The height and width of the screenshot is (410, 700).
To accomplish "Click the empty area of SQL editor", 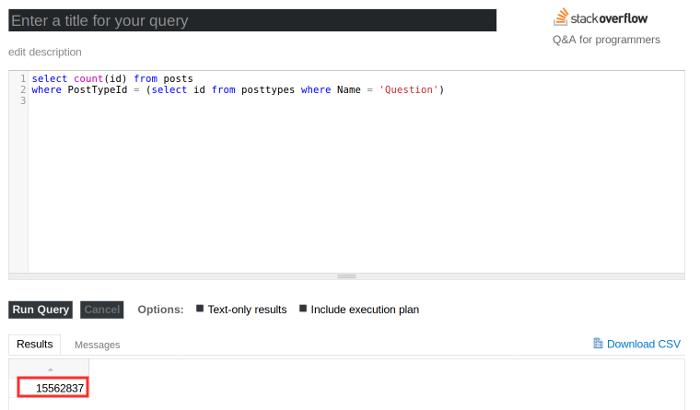I will tap(356, 188).
